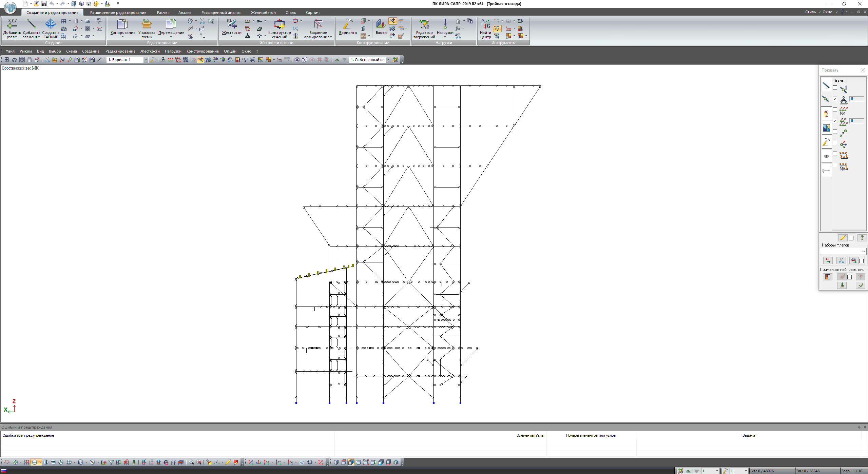Adjust the supports size slider

click(x=856, y=99)
